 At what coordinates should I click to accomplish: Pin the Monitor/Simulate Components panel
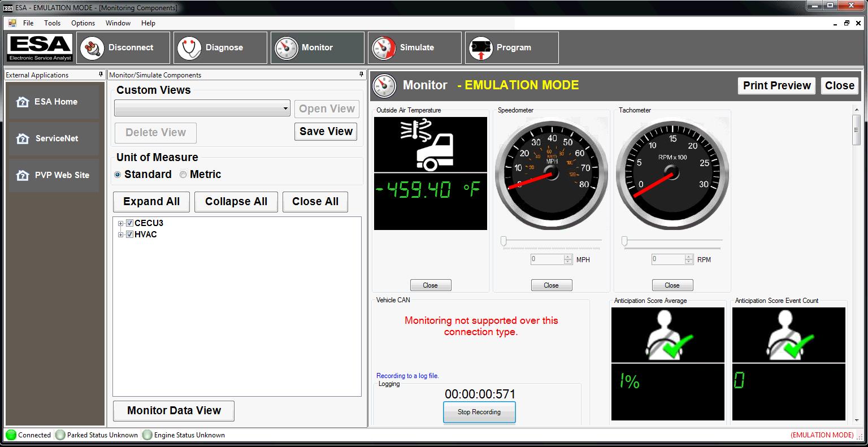point(362,75)
